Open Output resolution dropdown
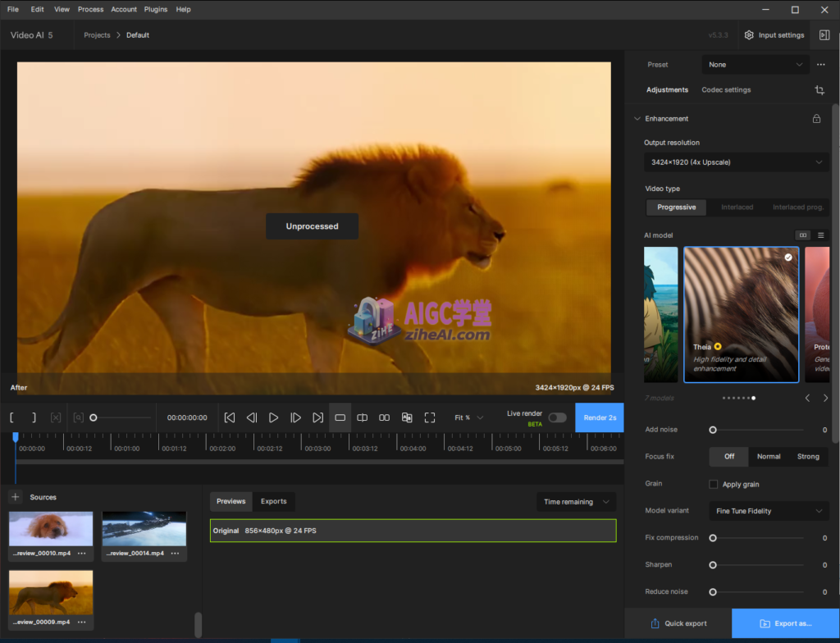The height and width of the screenshot is (643, 840). click(x=737, y=162)
